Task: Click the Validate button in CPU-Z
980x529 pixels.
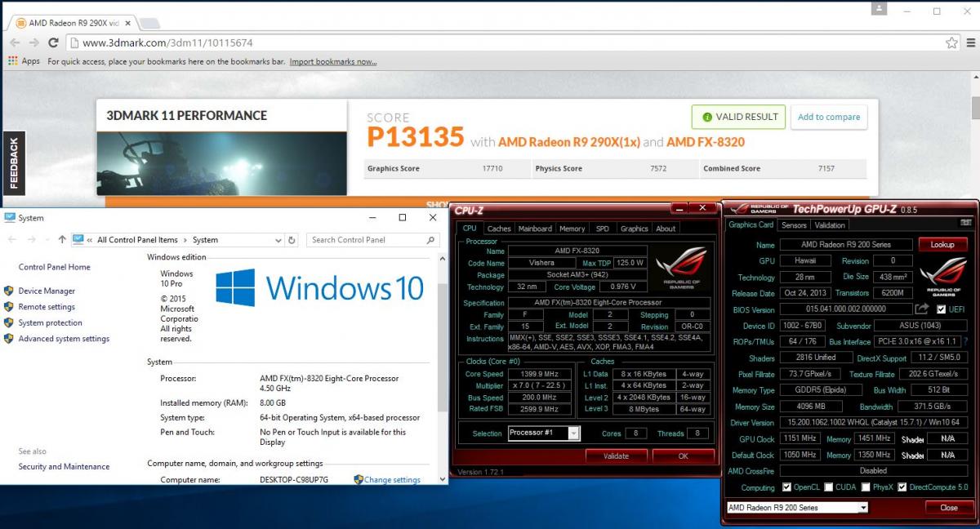Action: 616,456
